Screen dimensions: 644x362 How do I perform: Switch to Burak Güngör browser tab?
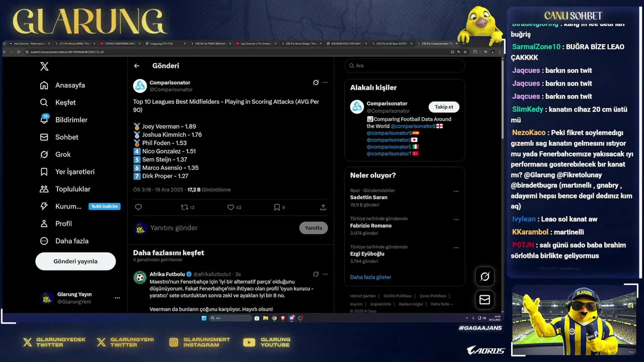point(301,44)
